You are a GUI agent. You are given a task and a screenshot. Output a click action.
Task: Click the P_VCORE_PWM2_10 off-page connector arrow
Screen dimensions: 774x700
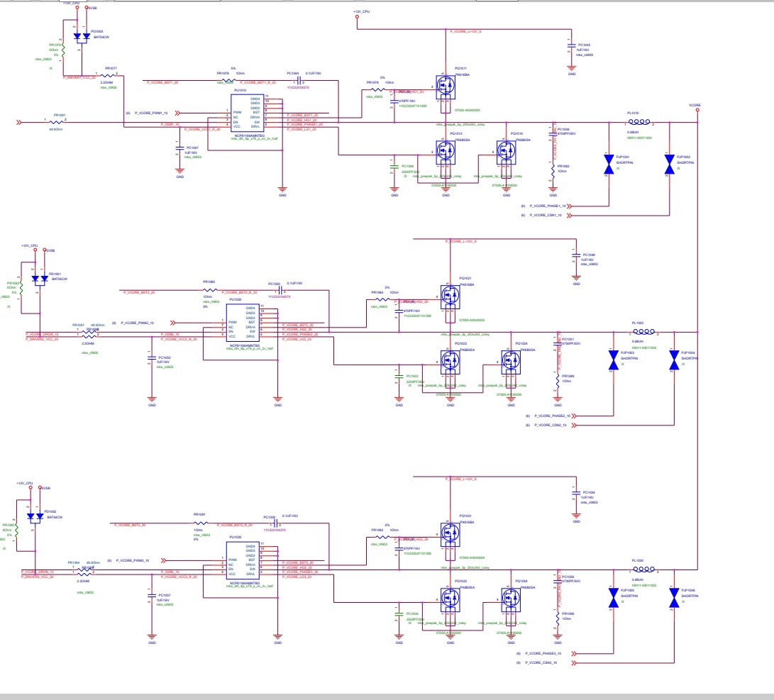173,323
